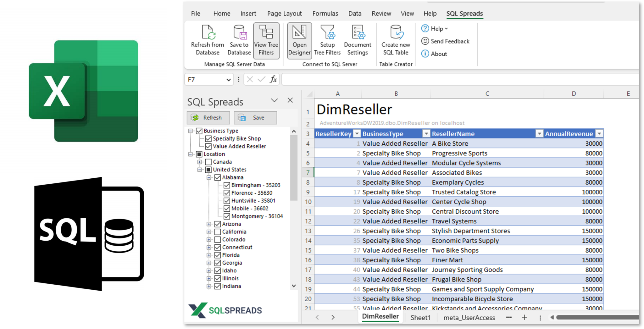Uncheck the Florida checkbox
The width and height of the screenshot is (644, 329).
pos(218,255)
